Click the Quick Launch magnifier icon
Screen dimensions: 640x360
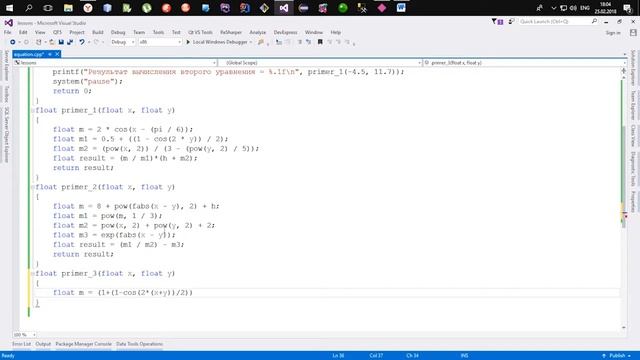pyautogui.click(x=594, y=22)
